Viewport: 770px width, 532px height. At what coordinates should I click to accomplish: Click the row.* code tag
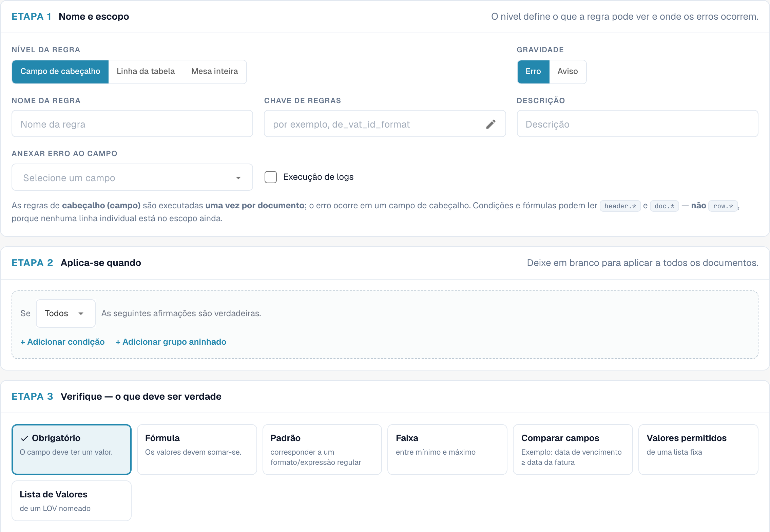pyautogui.click(x=723, y=206)
